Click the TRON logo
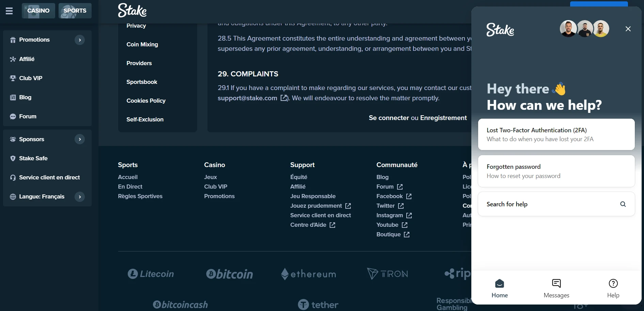The width and height of the screenshot is (644, 311). 388,274
